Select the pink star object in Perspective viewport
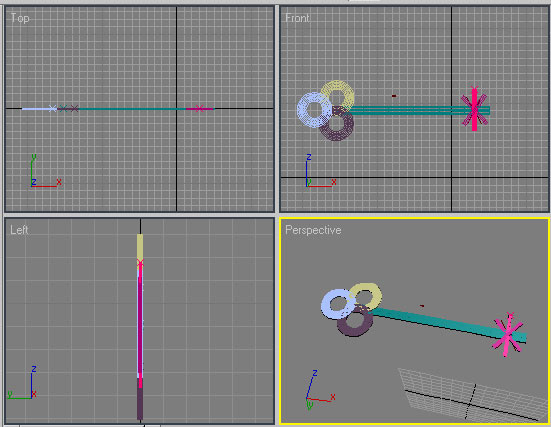This screenshot has width=551, height=427. (x=508, y=335)
